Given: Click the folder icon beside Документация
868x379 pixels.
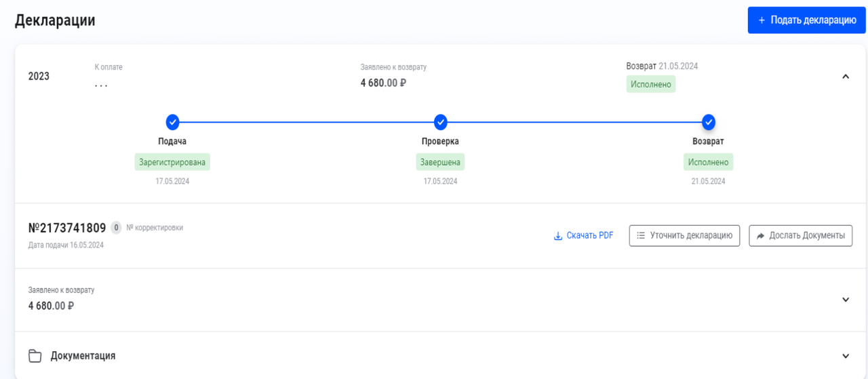Looking at the screenshot, I should point(35,356).
